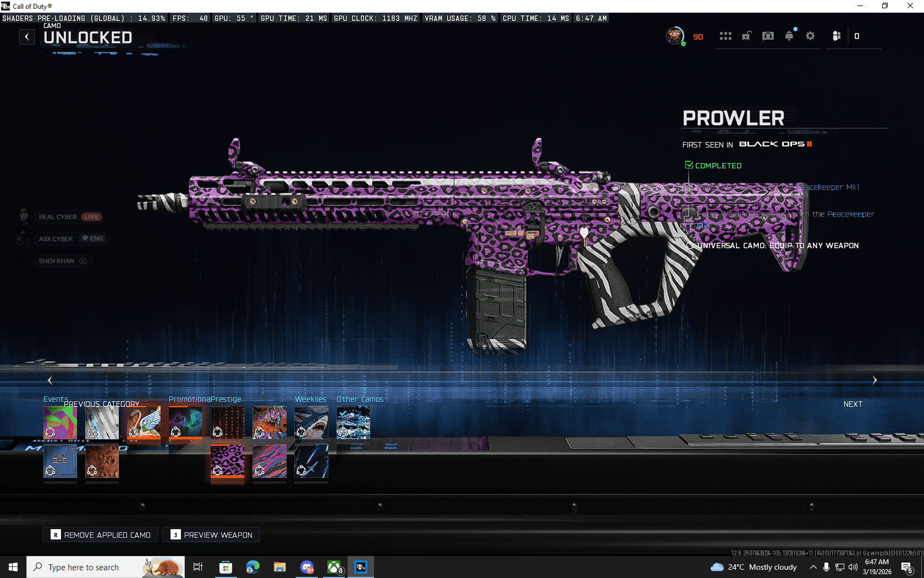
Task: Open the six-dot grid menu icon
Action: (x=725, y=36)
